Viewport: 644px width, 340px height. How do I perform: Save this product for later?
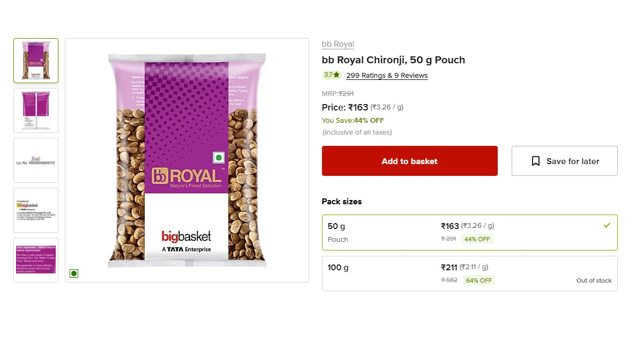(x=565, y=161)
